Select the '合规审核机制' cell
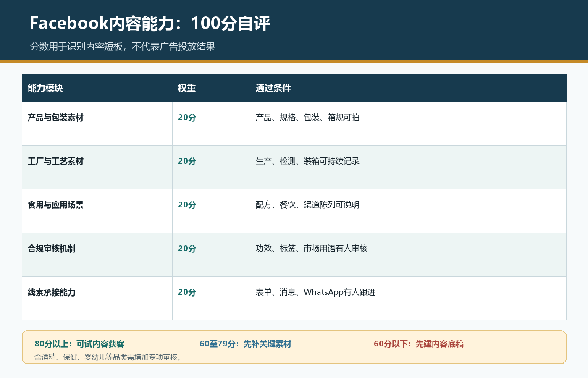Viewport: 588px width, 378px height. 97,255
